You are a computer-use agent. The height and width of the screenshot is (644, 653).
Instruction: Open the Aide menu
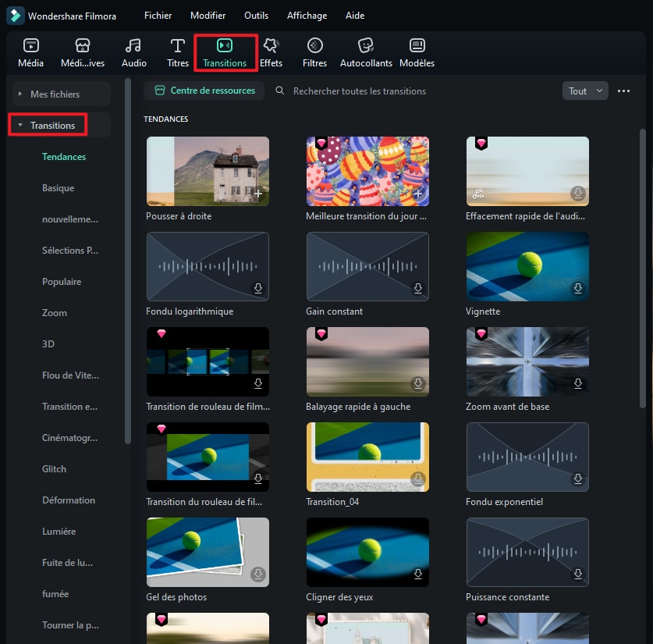(355, 16)
